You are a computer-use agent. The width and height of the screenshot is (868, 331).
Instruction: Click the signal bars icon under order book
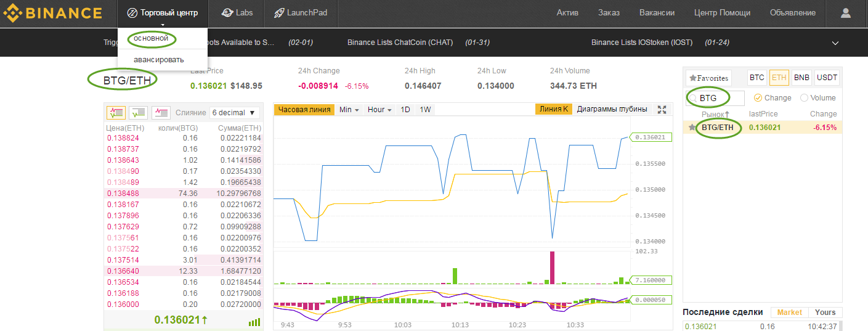click(254, 322)
